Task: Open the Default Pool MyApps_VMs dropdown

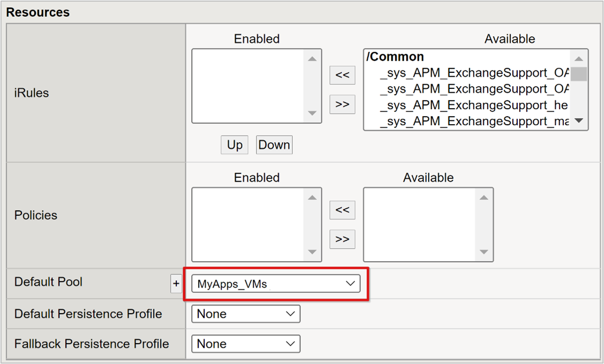Action: click(x=276, y=284)
